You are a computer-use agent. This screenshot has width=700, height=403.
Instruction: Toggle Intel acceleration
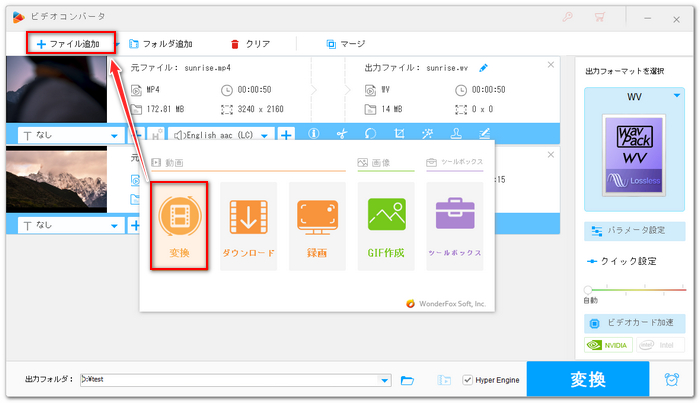point(660,345)
